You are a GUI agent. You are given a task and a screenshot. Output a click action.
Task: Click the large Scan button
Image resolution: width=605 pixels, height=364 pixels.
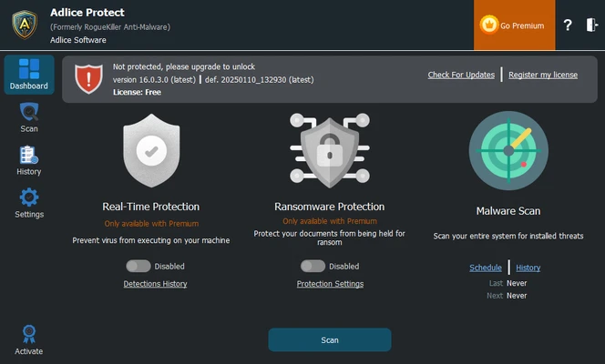point(330,339)
